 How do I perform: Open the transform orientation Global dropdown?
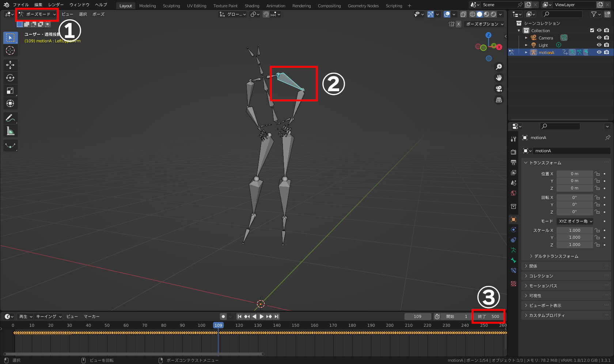pyautogui.click(x=233, y=14)
